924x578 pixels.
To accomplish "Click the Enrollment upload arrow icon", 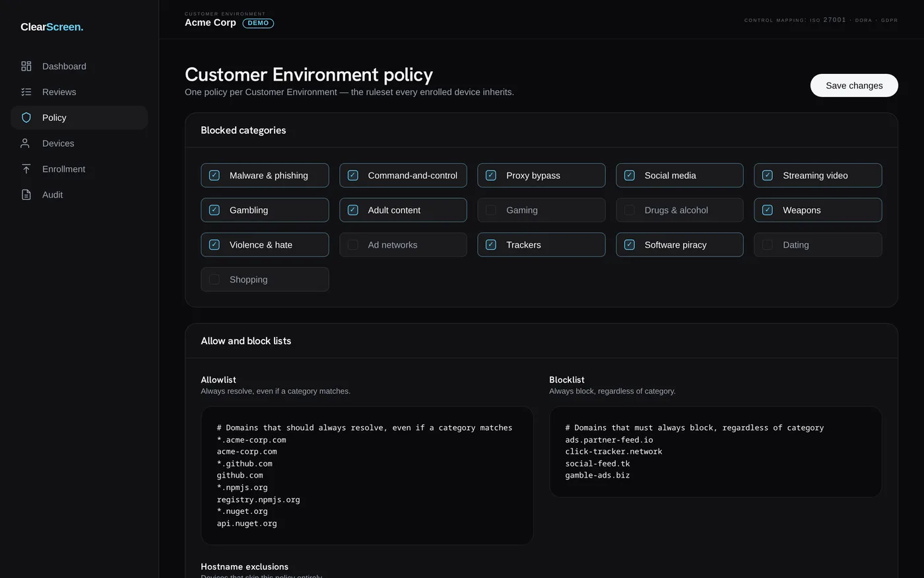I will (x=26, y=169).
